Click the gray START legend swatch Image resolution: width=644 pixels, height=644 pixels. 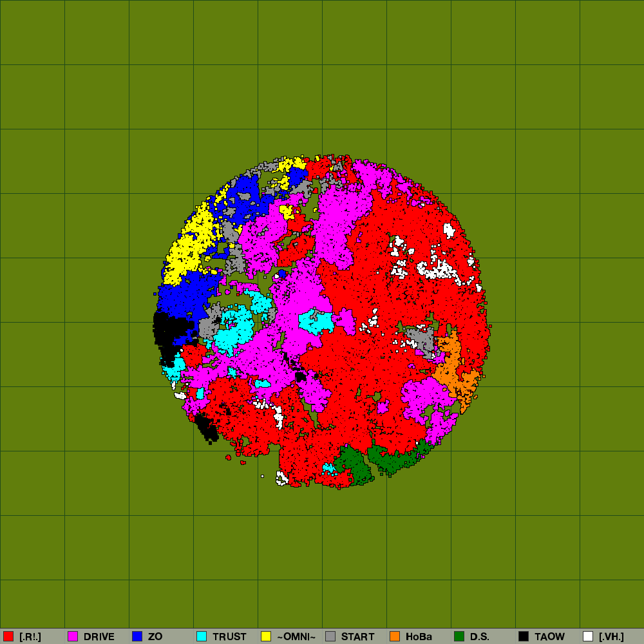pos(330,636)
